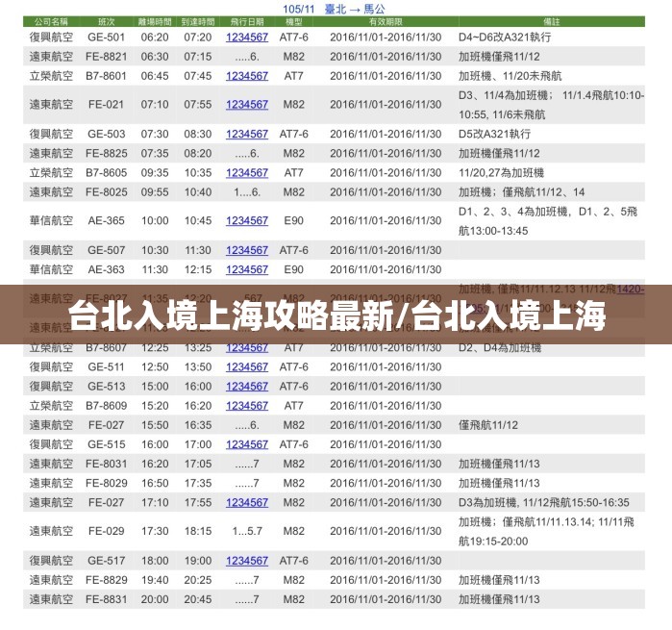This screenshot has height=630, width=672.
Task: Select flight number FE-8825
Action: (107, 154)
